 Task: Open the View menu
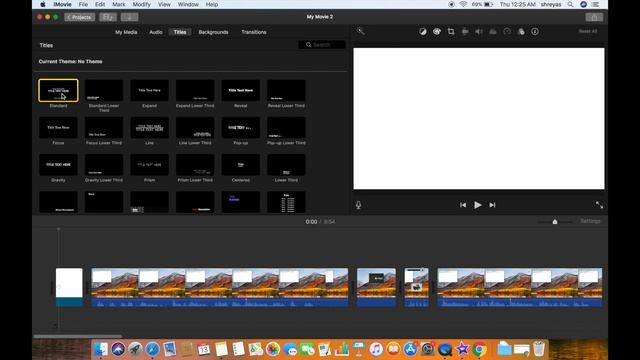click(164, 4)
